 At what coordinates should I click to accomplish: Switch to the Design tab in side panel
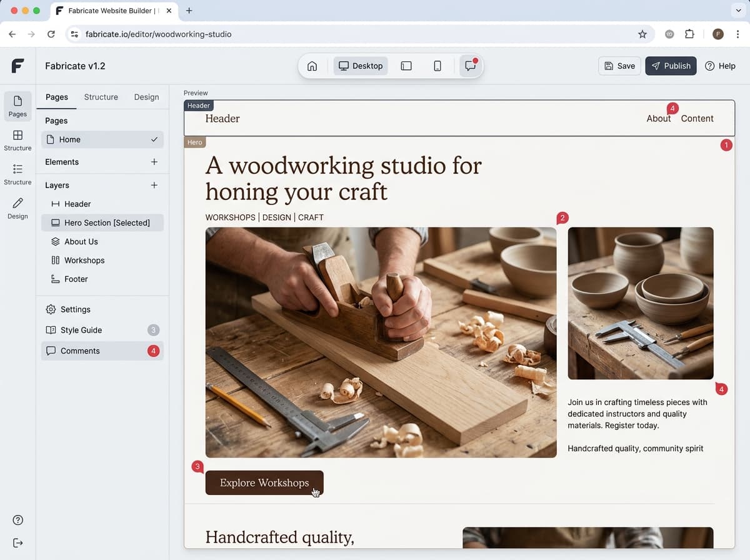point(147,97)
